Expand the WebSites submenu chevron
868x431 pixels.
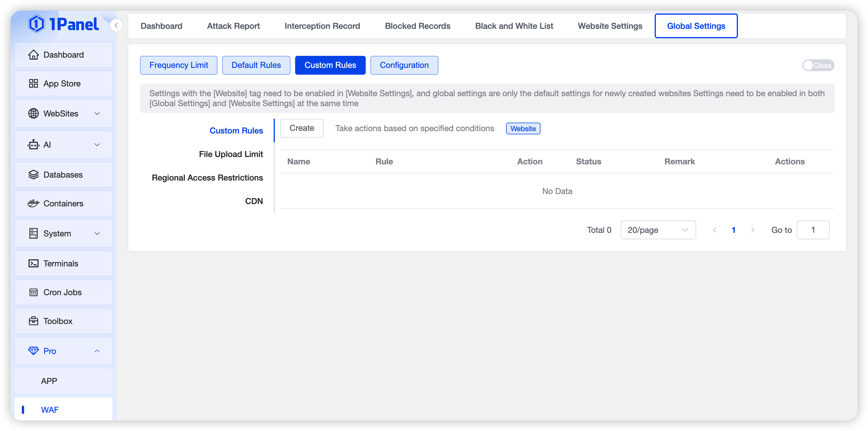tap(97, 113)
